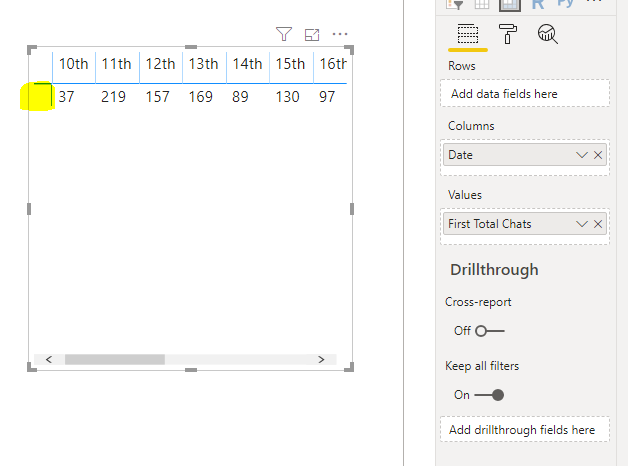The image size is (628, 466).
Task: Activate Focus mode icon on the visual
Action: 312,35
